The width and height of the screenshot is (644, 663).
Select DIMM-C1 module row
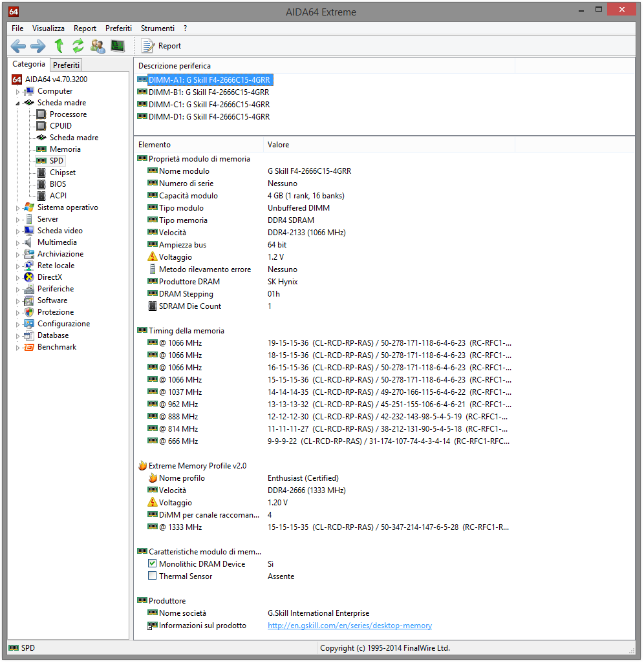[x=204, y=105]
